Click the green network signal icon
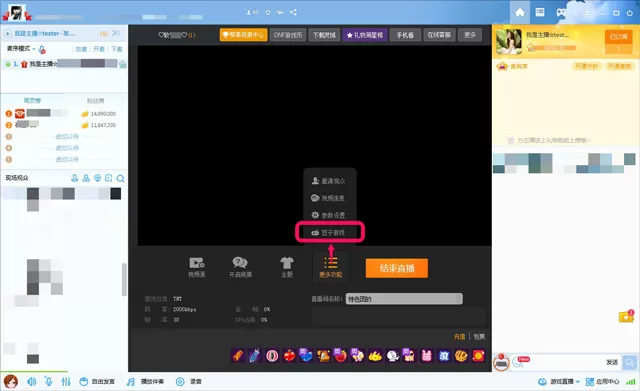Image resolution: width=640 pixels, height=391 pixels. coord(631,382)
